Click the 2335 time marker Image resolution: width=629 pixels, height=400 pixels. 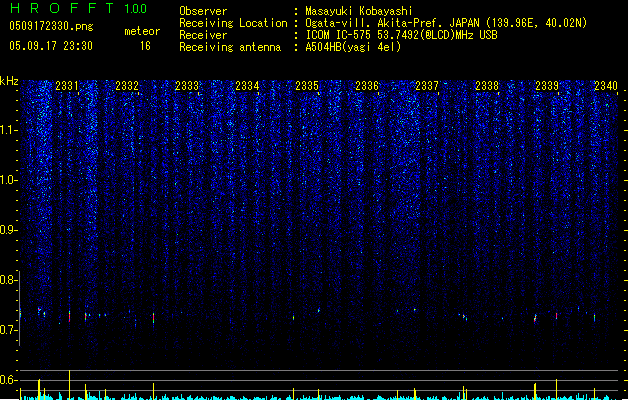pyautogui.click(x=307, y=86)
